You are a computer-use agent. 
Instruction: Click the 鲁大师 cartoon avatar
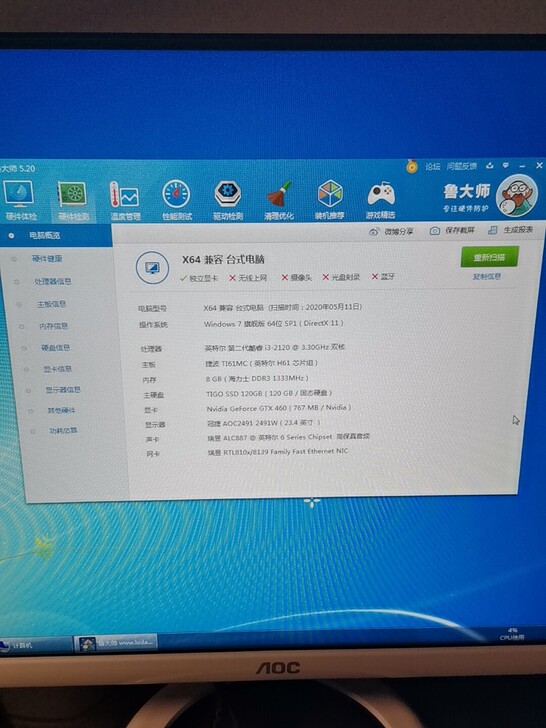(x=516, y=195)
